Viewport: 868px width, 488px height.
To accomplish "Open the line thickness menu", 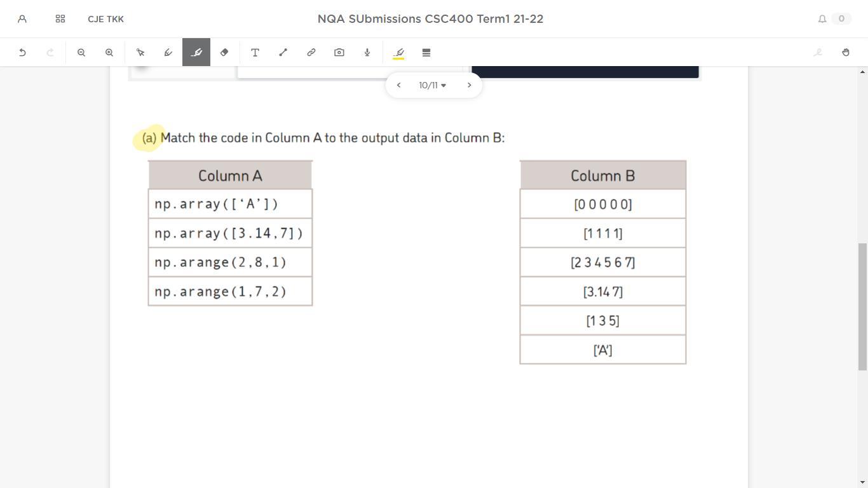I will [x=426, y=53].
